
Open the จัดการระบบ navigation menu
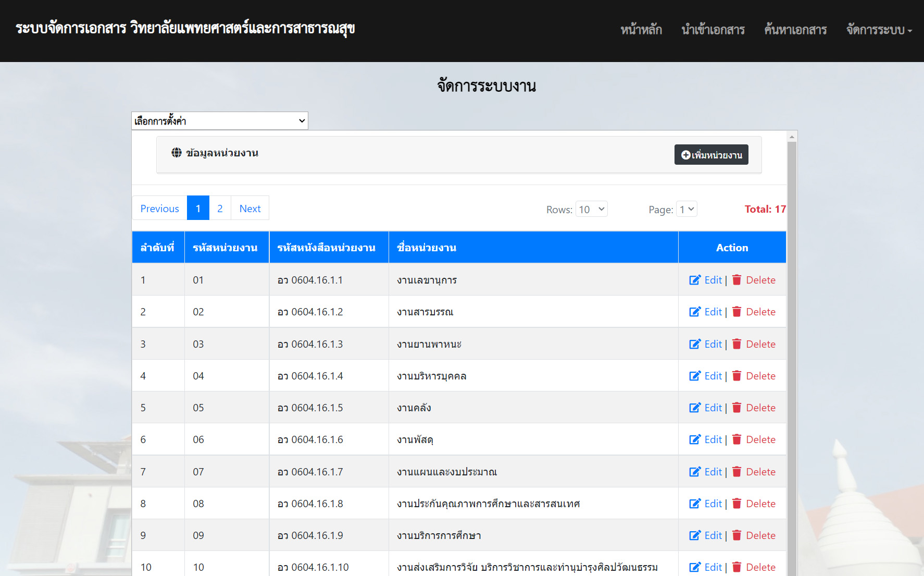879,30
